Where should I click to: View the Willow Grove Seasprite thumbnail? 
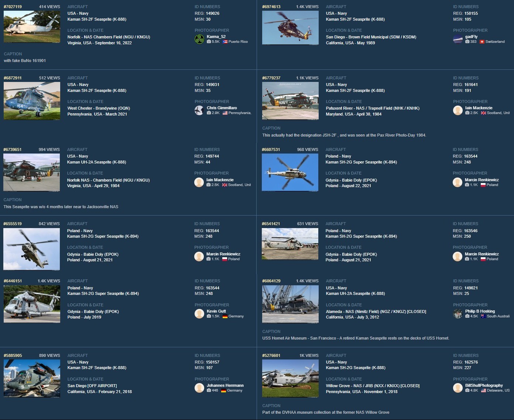tap(290, 378)
